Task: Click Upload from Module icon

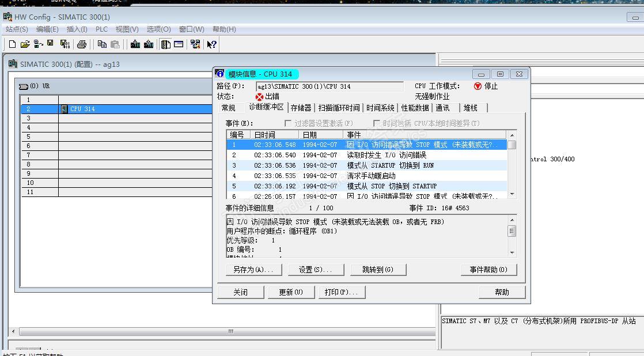Action: tap(149, 44)
